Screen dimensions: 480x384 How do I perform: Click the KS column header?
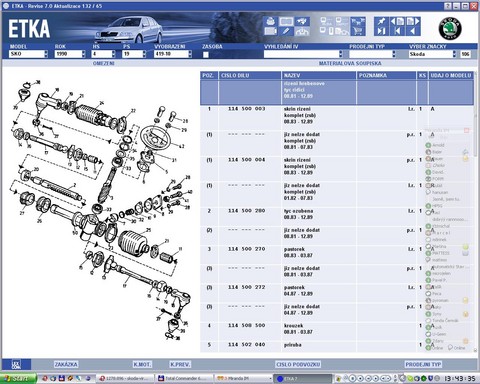pos(422,75)
